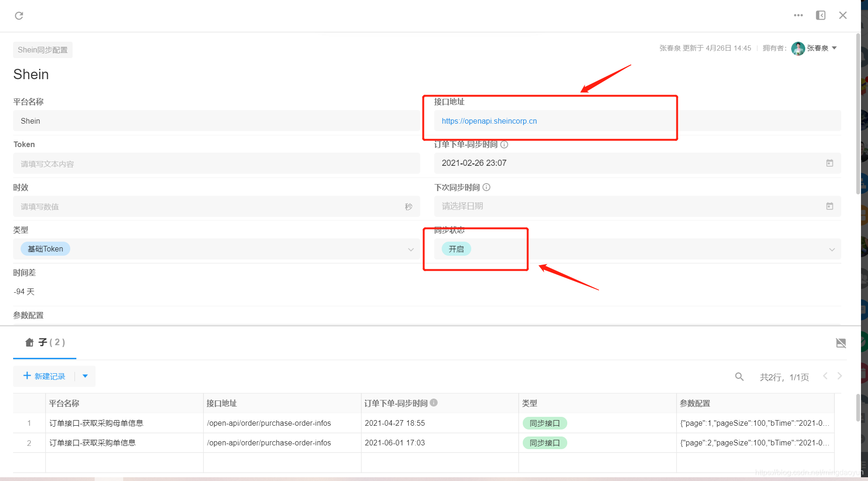Viewport: 868px width, 481px height.
Task: Open the three-dot more options menu
Action: 798,15
